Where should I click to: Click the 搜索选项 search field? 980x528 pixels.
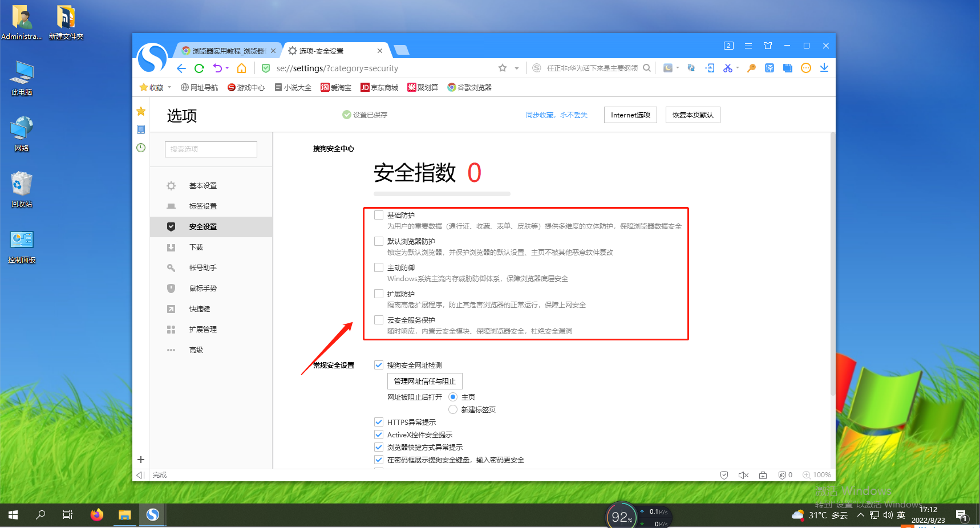(x=211, y=149)
